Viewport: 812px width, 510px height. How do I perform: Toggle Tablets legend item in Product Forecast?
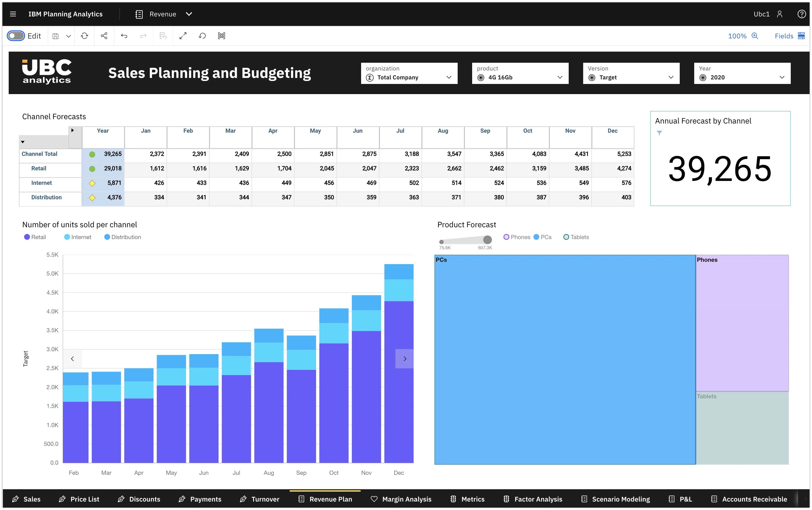coord(576,237)
